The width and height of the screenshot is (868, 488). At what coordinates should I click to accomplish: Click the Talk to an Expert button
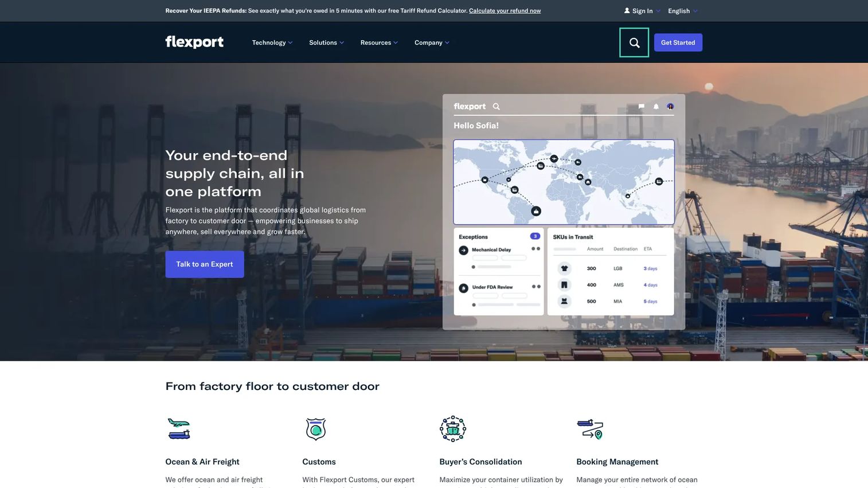tap(205, 264)
